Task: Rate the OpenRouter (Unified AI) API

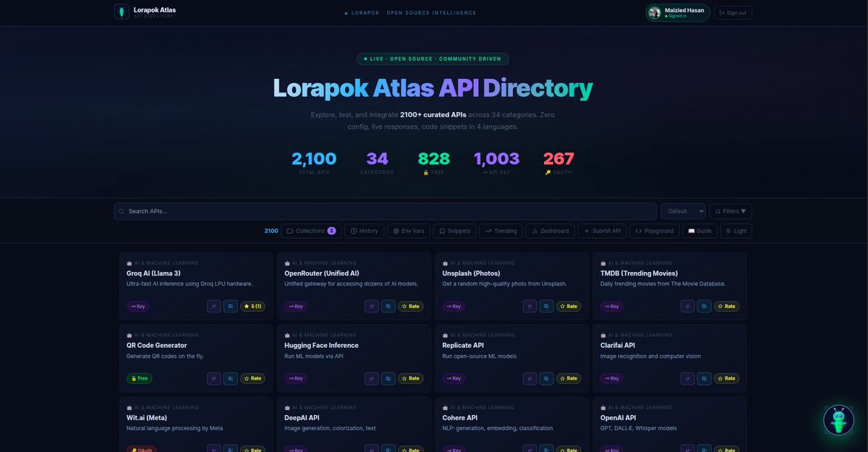Action: (411, 306)
